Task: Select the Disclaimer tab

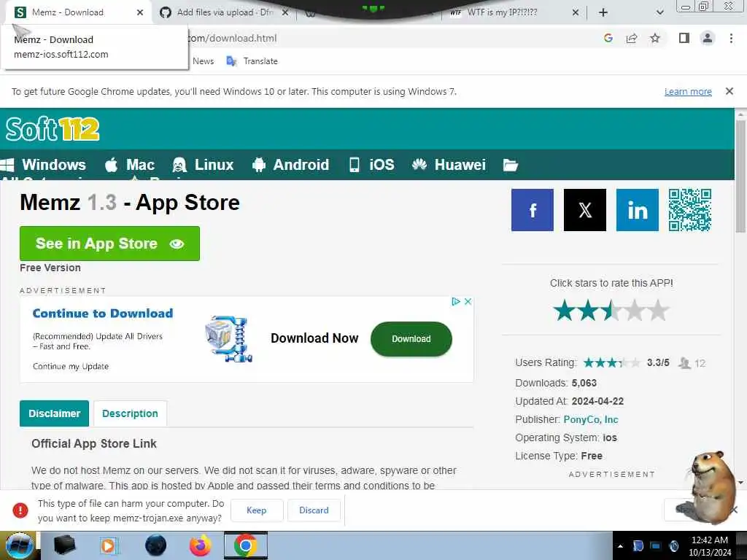Action: coord(54,413)
